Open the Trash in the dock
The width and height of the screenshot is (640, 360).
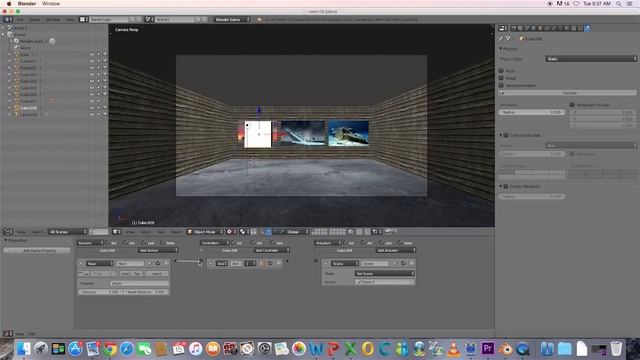(616, 349)
